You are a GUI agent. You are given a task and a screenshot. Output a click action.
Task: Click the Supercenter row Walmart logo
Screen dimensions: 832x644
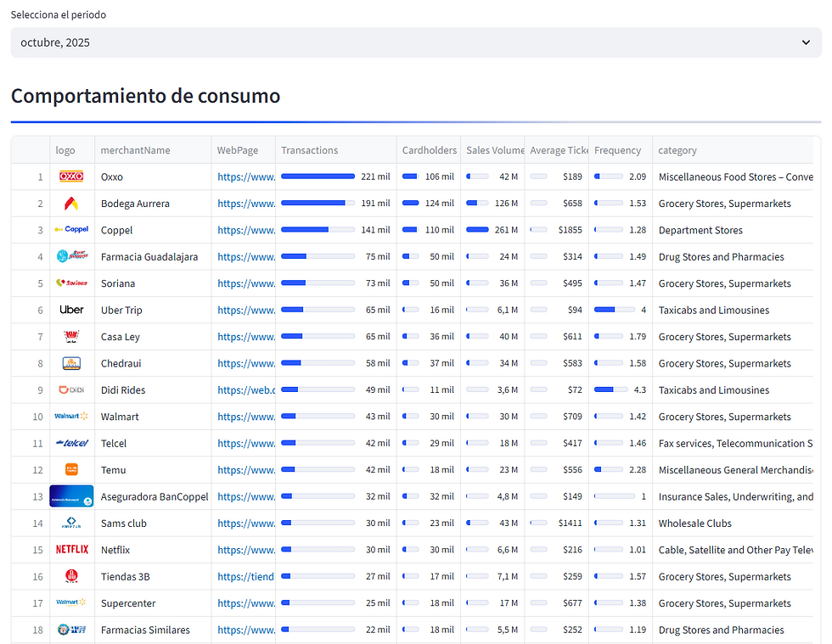click(x=71, y=602)
